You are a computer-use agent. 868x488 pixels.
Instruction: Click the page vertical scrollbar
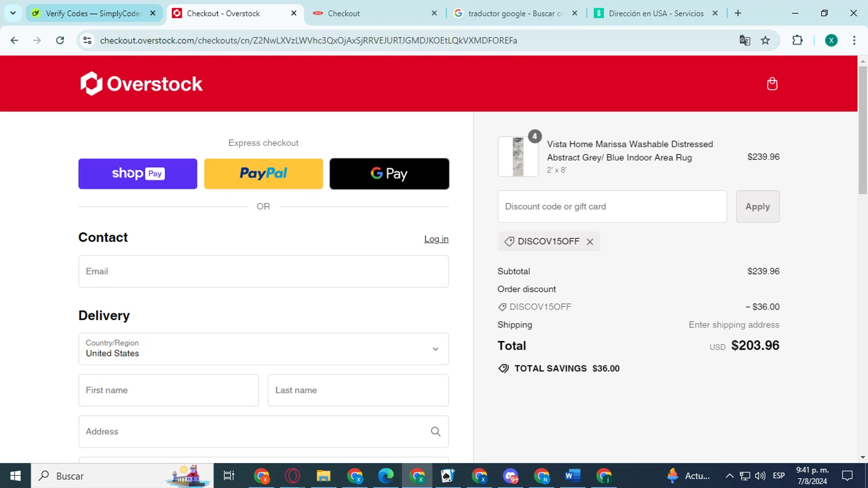(863, 130)
